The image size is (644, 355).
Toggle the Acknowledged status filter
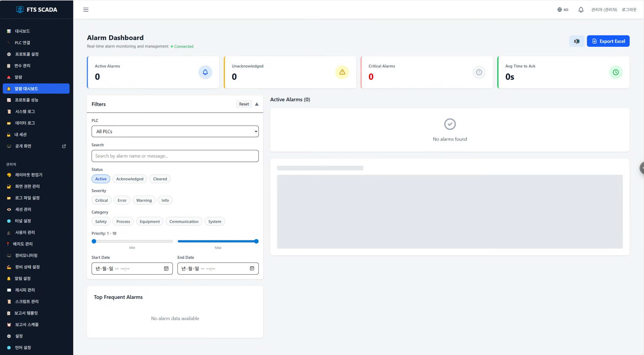[x=130, y=179]
